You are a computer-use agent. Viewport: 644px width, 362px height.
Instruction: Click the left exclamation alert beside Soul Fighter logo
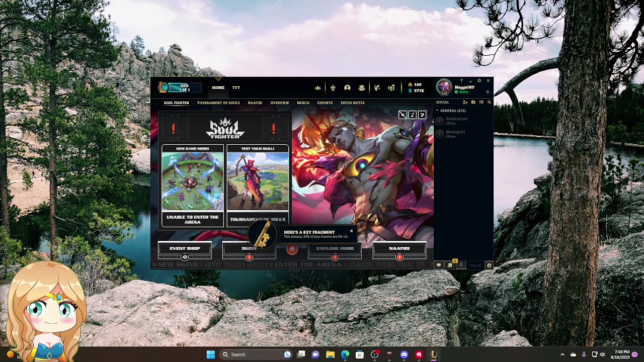(174, 129)
